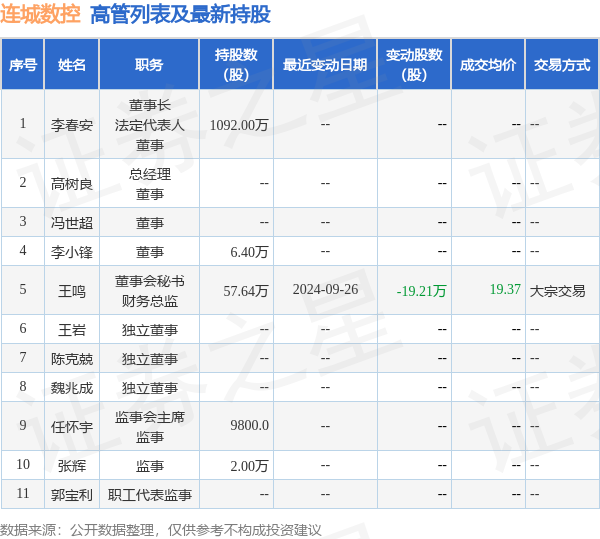Click 独立董事 in 王岩's row

pyautogui.click(x=150, y=330)
